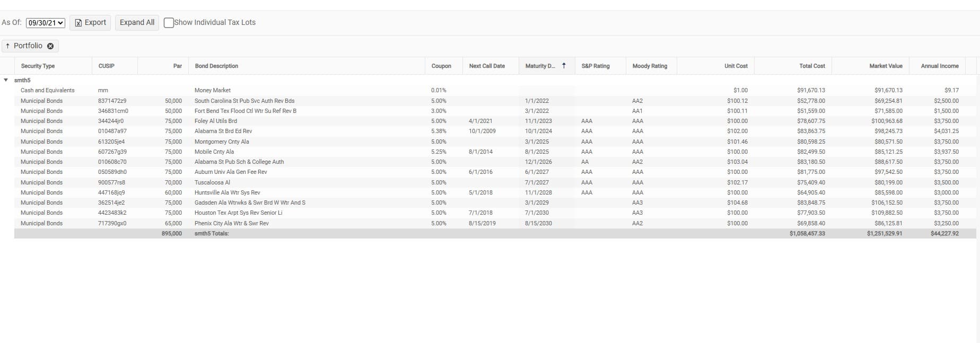Viewport: 980px width, 343px height.
Task: Toggle Show Individual Tax Lots checkbox
Action: click(169, 23)
